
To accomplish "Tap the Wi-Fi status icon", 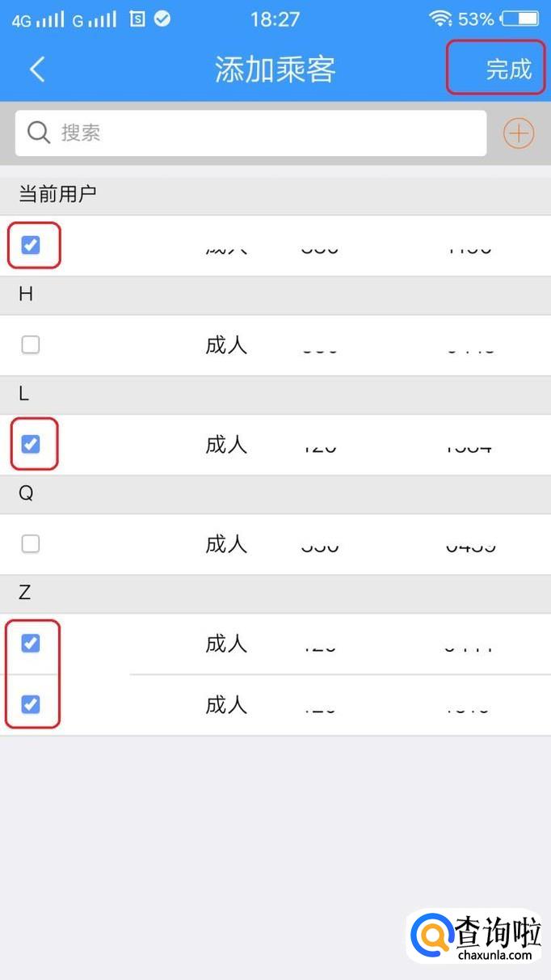I will point(440,19).
